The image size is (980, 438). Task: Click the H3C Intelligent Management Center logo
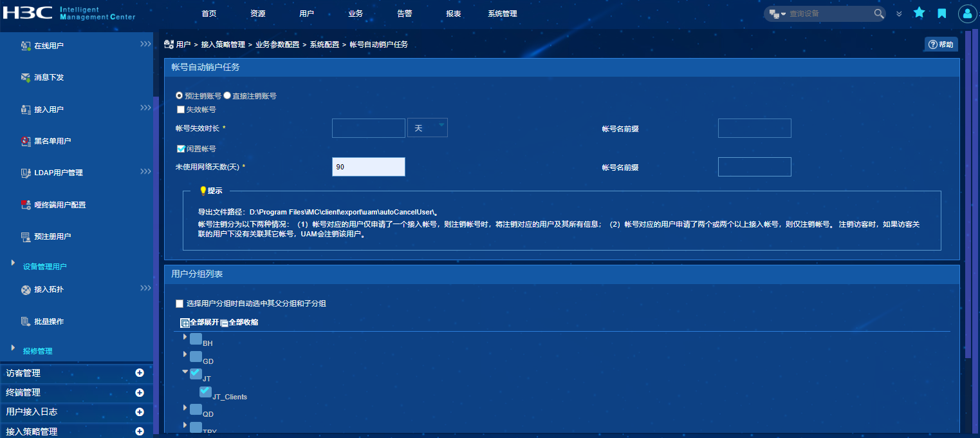pyautogui.click(x=69, y=14)
